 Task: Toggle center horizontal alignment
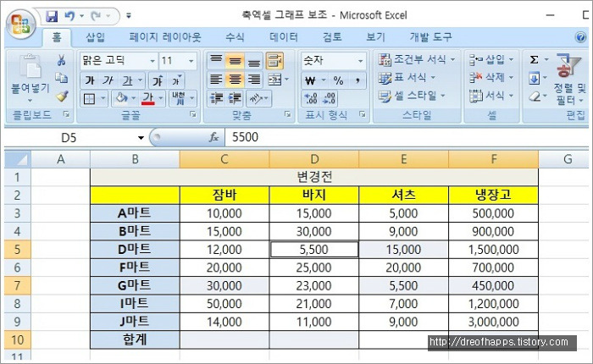click(x=235, y=80)
